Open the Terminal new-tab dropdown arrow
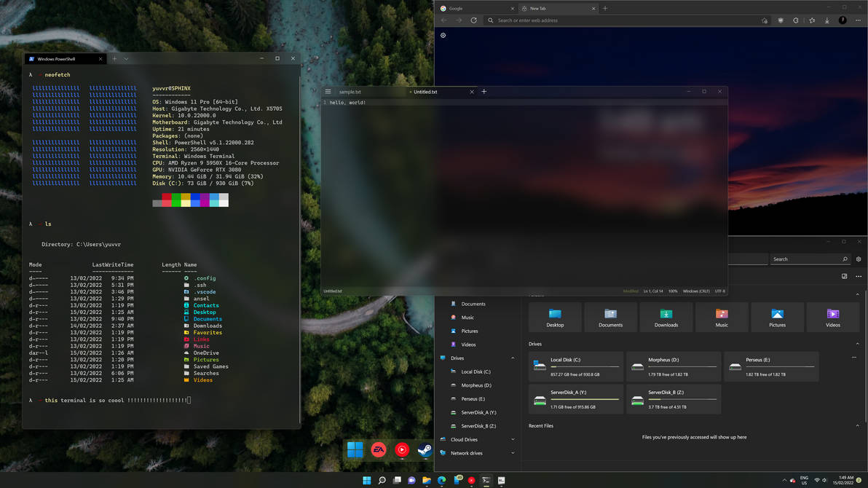868x488 pixels. 125,58
